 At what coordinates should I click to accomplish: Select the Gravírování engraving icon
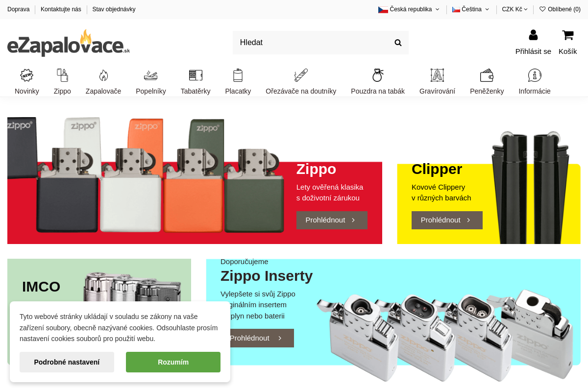click(437, 75)
